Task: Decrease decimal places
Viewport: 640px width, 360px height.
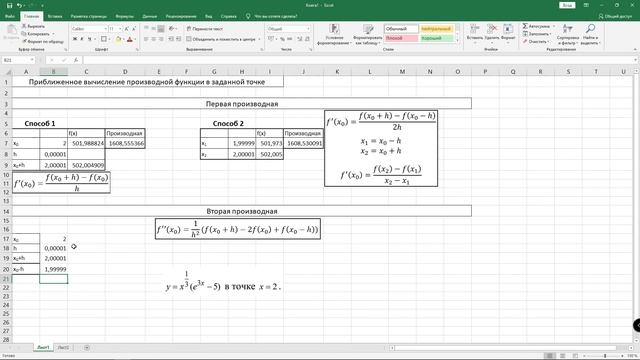Action: [307, 39]
